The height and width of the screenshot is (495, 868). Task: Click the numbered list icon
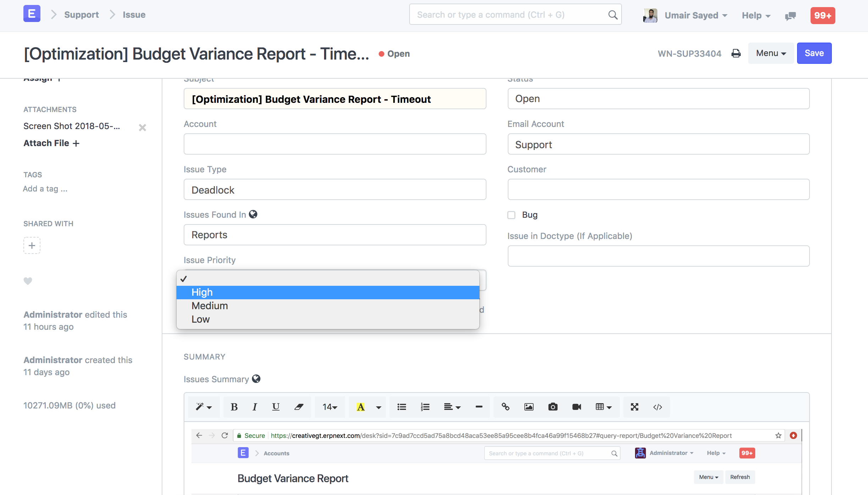coord(425,407)
